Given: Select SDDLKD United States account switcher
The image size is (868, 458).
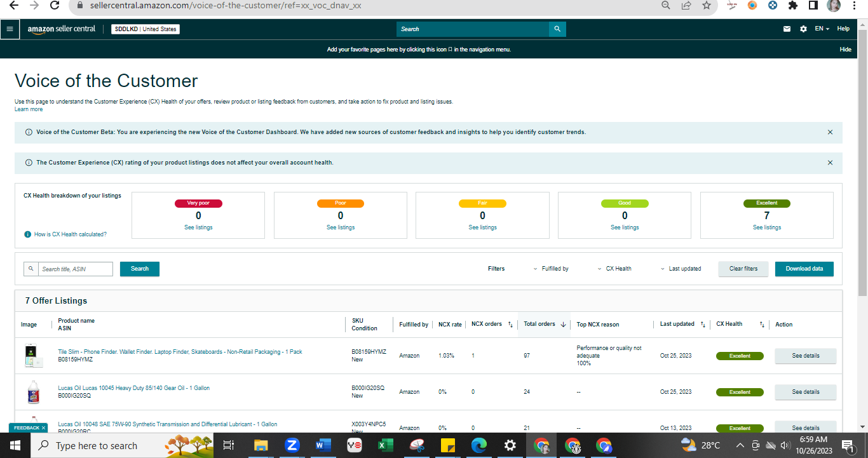Looking at the screenshot, I should point(146,29).
